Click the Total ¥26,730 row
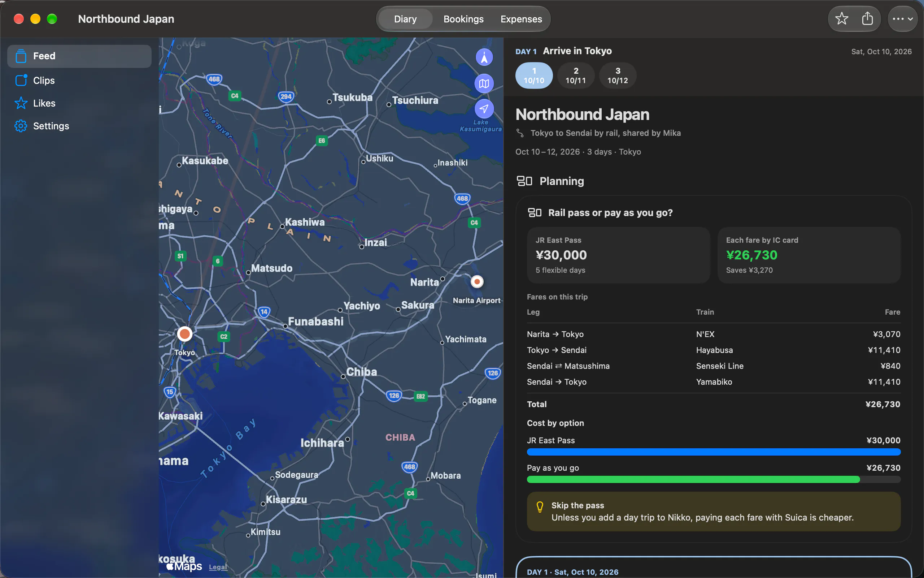The image size is (924, 578). 714,404
